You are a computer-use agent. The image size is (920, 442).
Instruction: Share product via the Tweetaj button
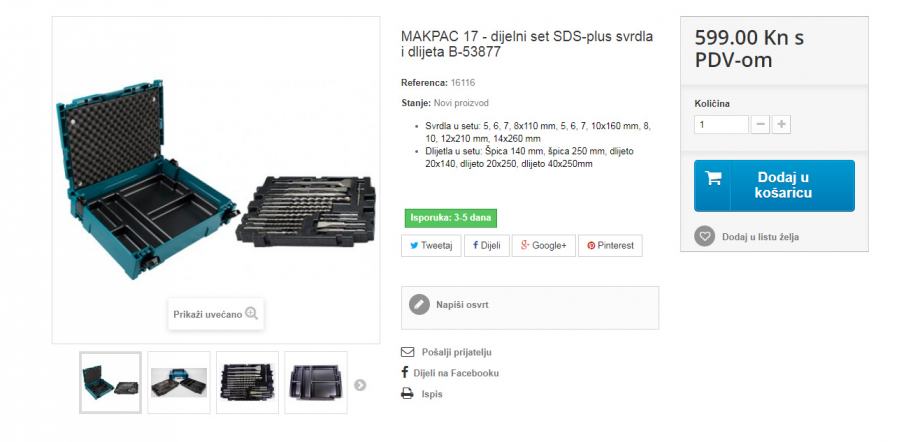click(431, 246)
